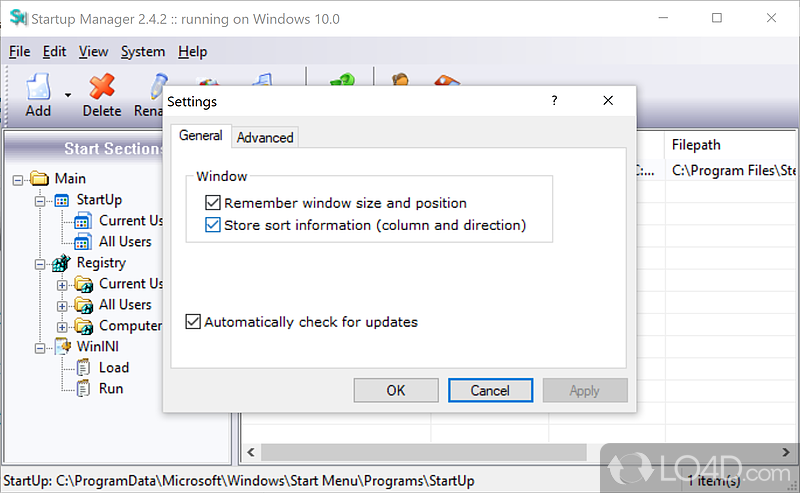Click the Delete red X icon

pos(102,86)
